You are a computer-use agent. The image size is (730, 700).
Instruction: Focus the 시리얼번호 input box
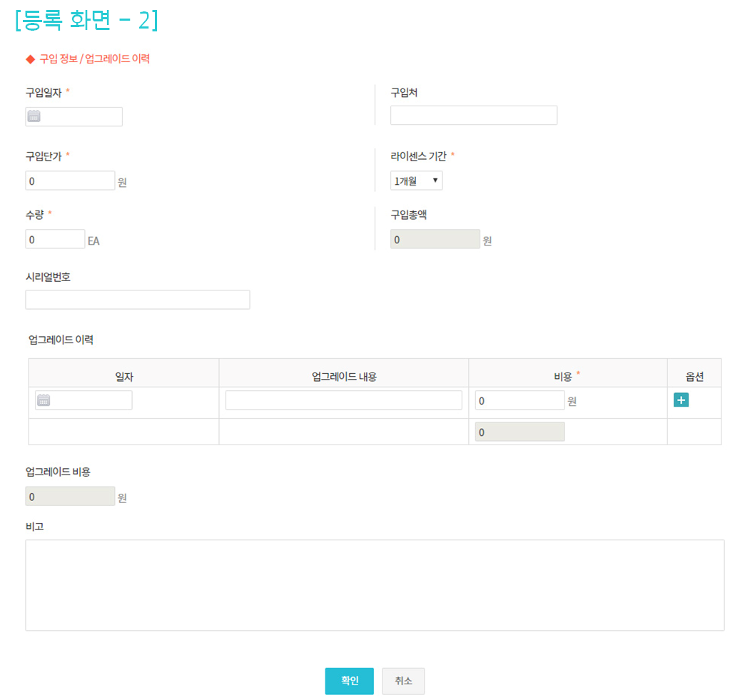(137, 300)
